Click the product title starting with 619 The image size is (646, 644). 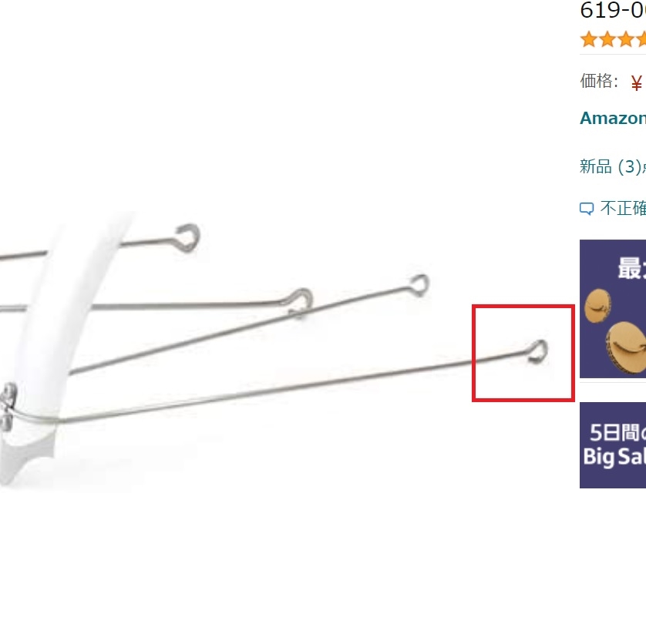[x=613, y=10]
